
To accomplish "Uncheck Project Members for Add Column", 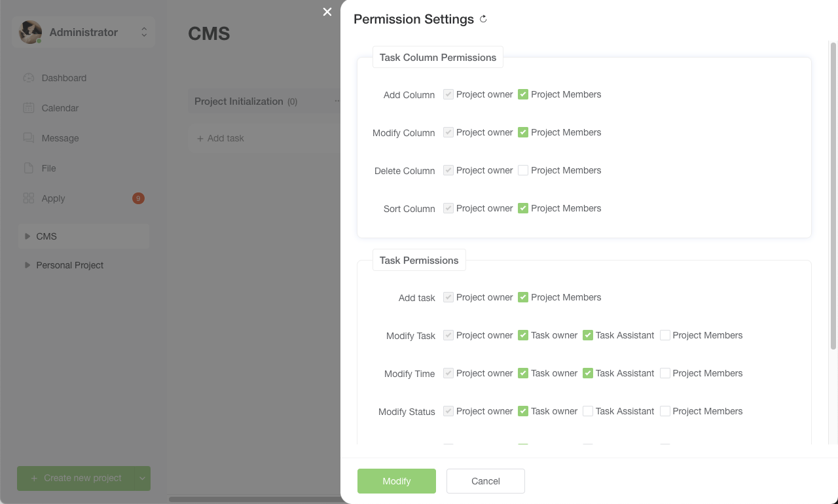I will pyautogui.click(x=523, y=94).
